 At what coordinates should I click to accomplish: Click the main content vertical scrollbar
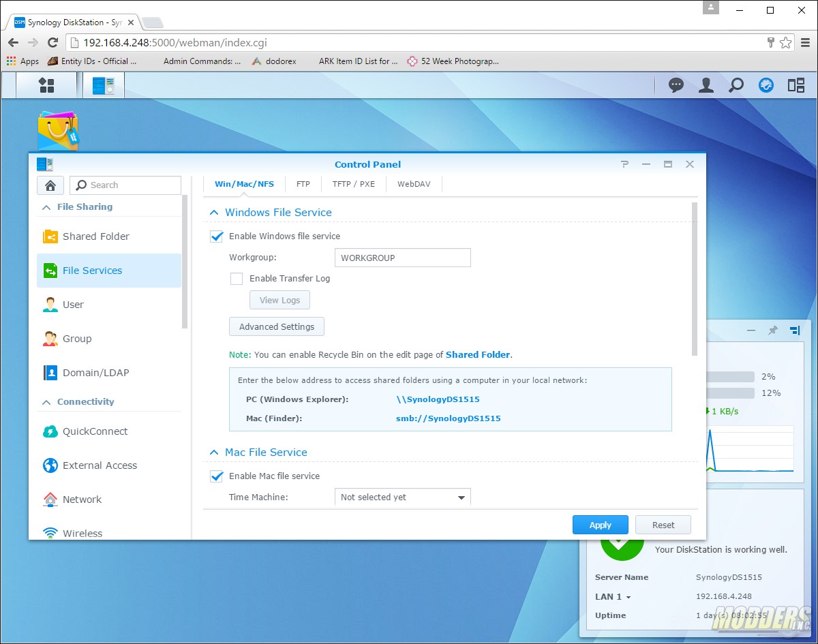(695, 279)
